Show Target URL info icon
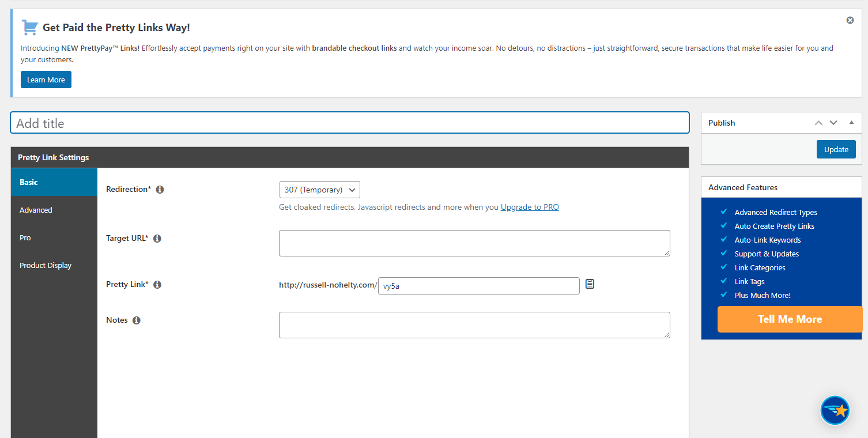Viewport: 868px width, 438px height. click(157, 239)
